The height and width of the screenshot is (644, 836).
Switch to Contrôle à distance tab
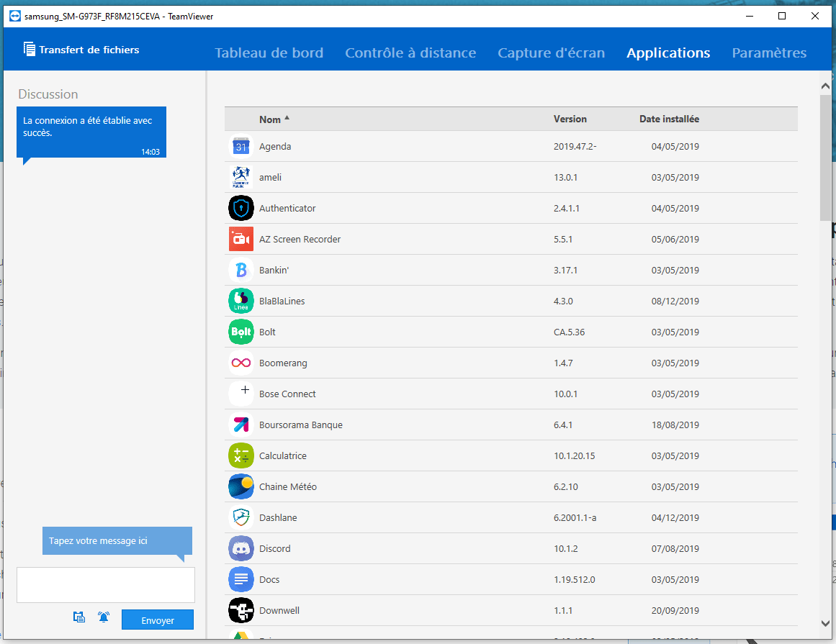coord(410,53)
